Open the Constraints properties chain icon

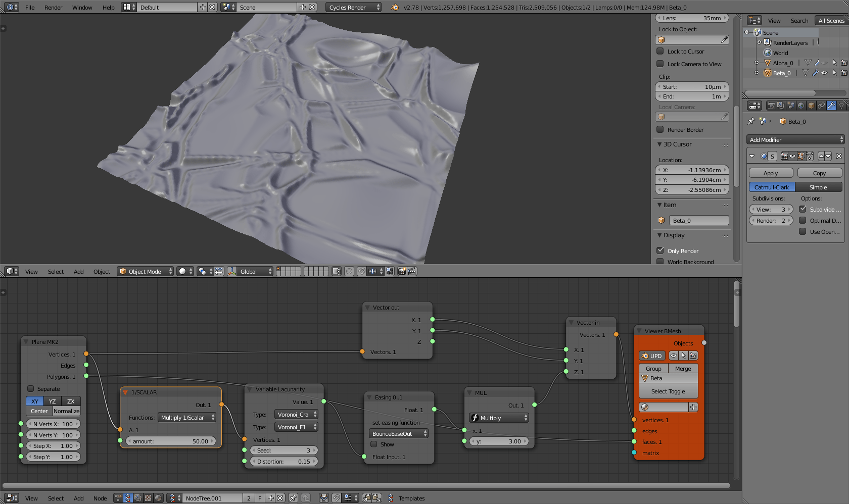click(x=821, y=106)
